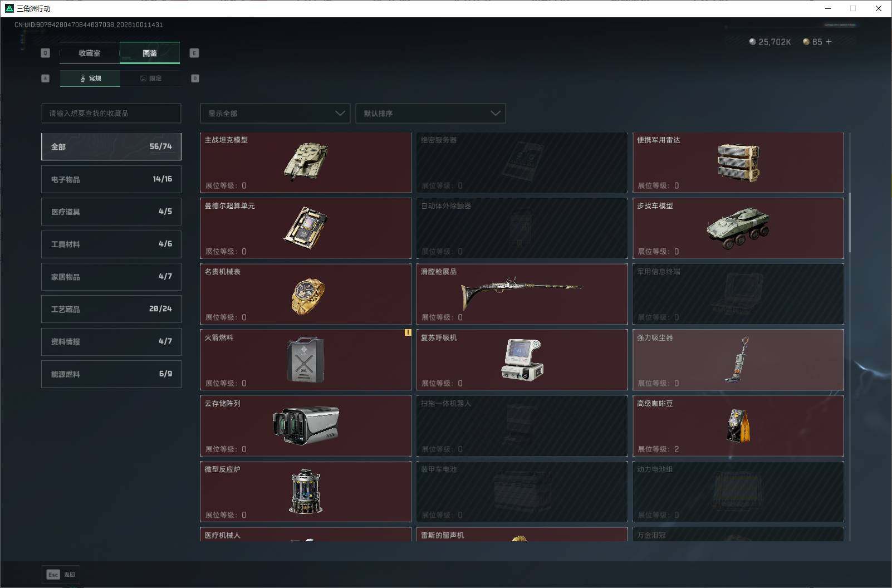
Task: Open the 名贵机械表 gold watch card
Action: click(x=306, y=294)
